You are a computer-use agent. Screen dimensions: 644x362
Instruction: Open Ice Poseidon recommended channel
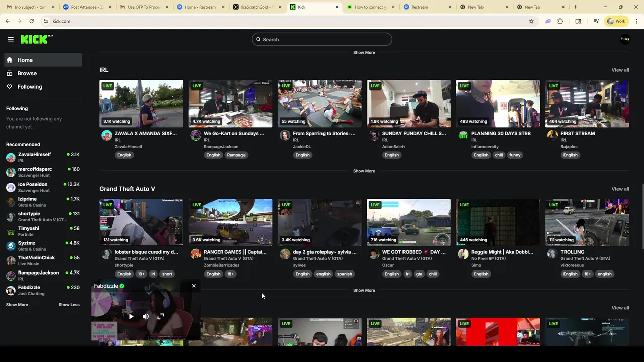point(43,187)
